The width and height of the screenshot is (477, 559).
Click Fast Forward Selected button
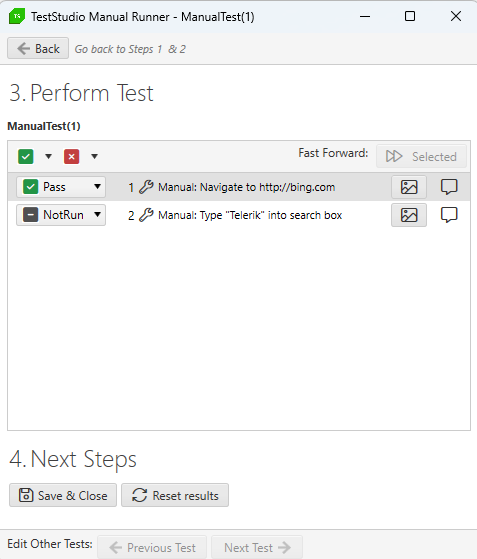pos(421,156)
